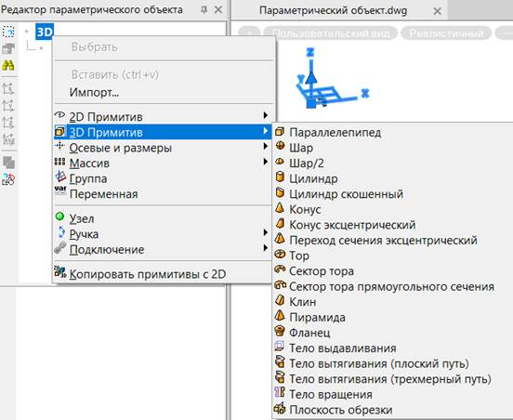Select the Пирамида pyramid icon
This screenshot has width=513, height=420.
tap(280, 315)
